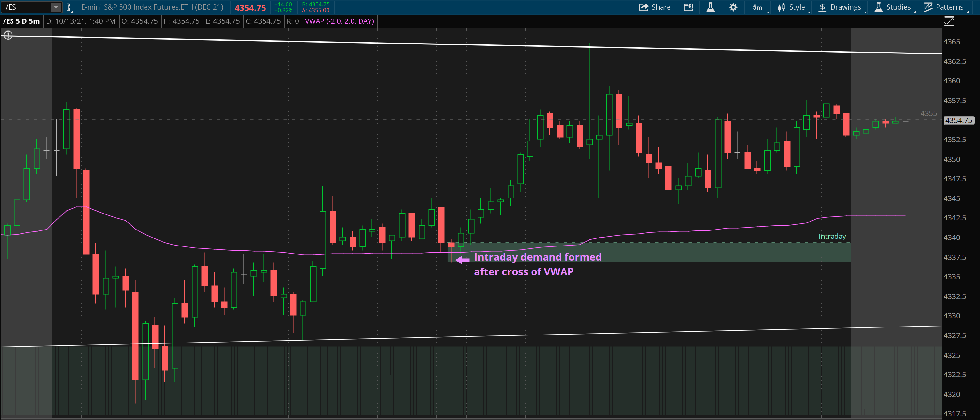Click the news/report icon next to Share
The height and width of the screenshot is (420, 980).
click(x=689, y=7)
